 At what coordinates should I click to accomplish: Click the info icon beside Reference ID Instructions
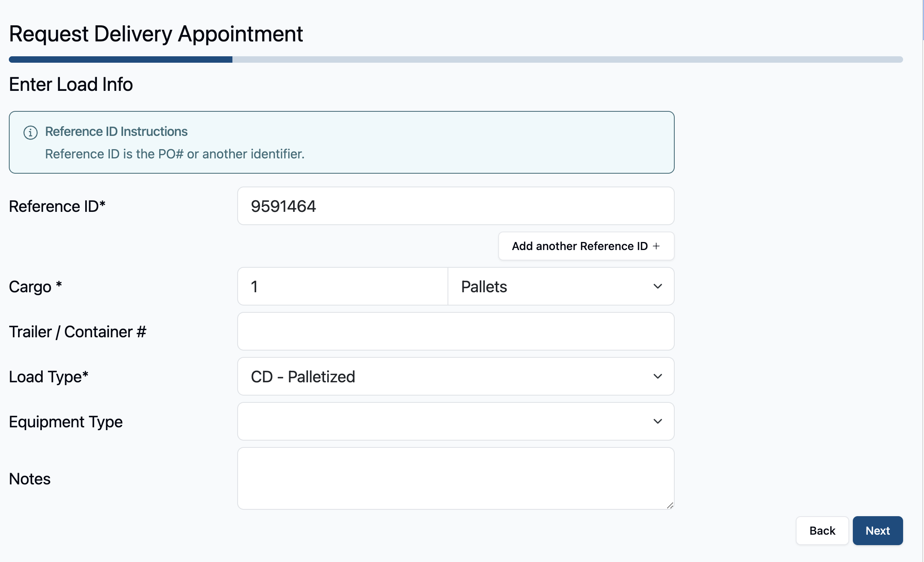31,132
